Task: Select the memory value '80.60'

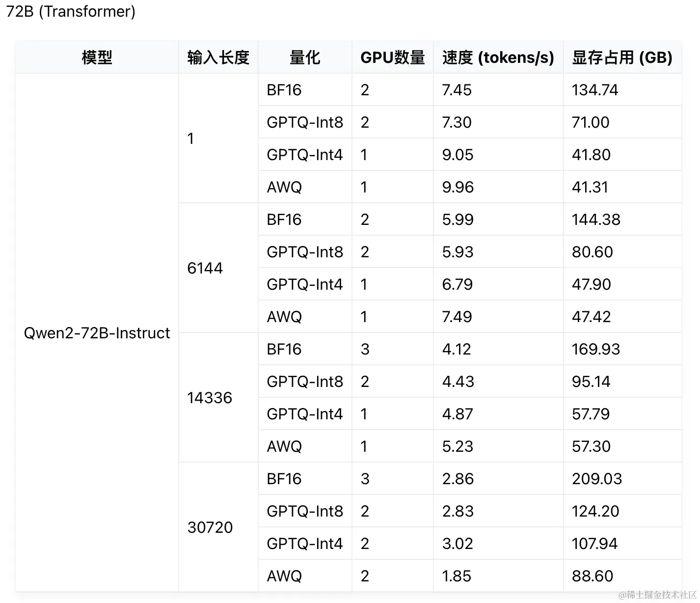Action: (x=592, y=252)
